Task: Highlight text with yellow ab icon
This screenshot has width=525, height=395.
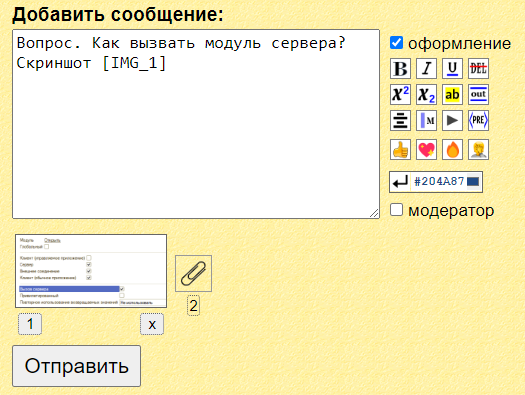Action: click(452, 94)
